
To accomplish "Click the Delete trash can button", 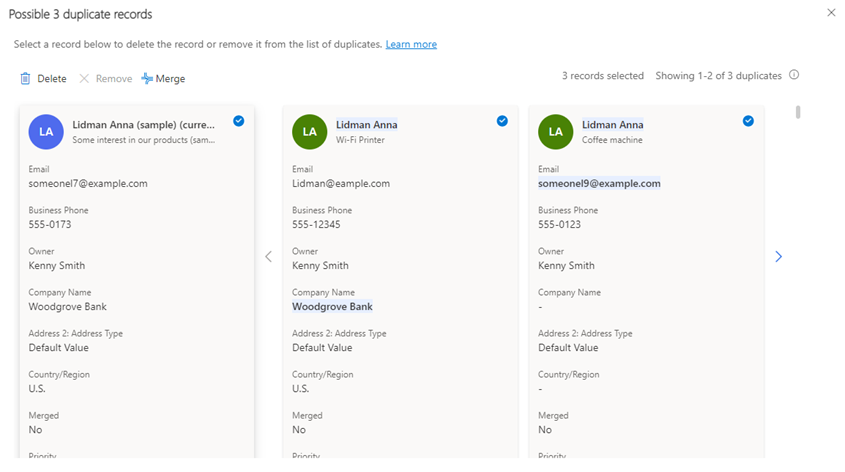I will [43, 79].
